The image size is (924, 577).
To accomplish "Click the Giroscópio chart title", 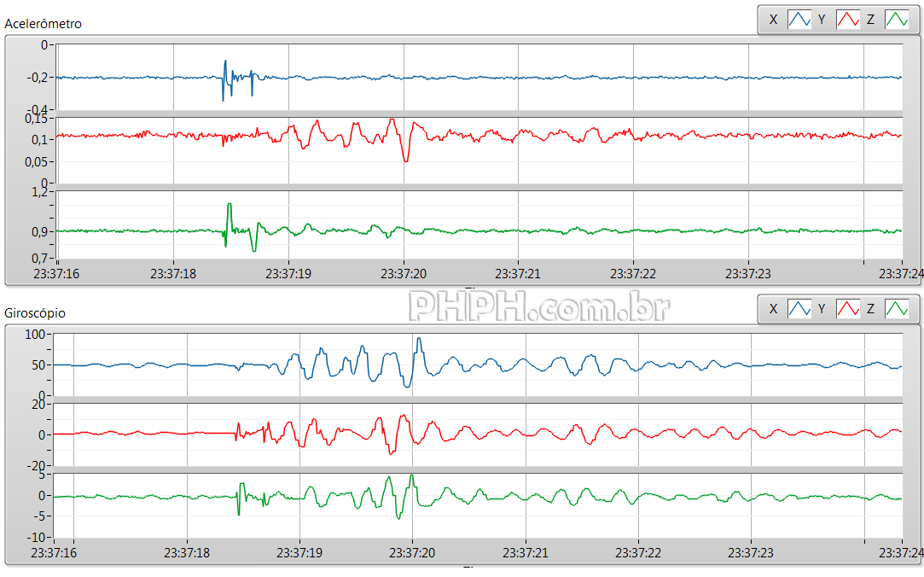I will pyautogui.click(x=35, y=313).
